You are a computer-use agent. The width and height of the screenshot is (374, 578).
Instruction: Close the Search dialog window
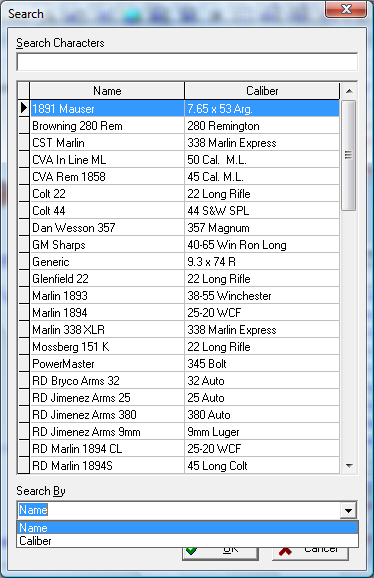pyautogui.click(x=346, y=9)
